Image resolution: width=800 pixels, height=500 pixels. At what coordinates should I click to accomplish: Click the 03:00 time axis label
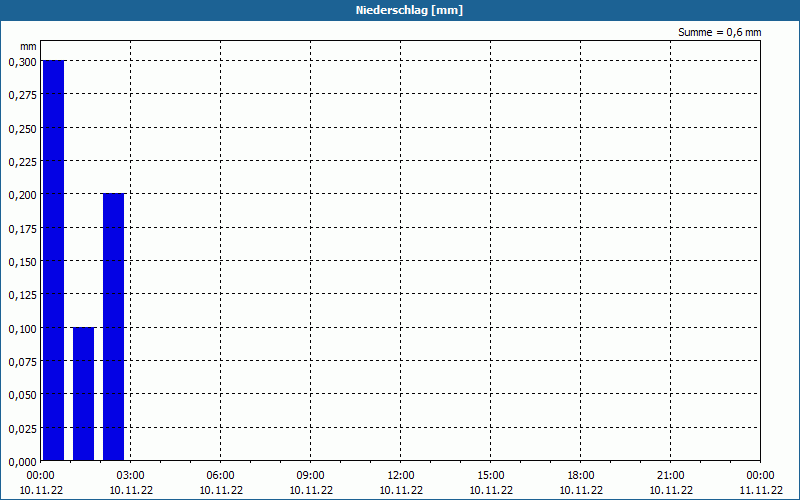[131, 476]
